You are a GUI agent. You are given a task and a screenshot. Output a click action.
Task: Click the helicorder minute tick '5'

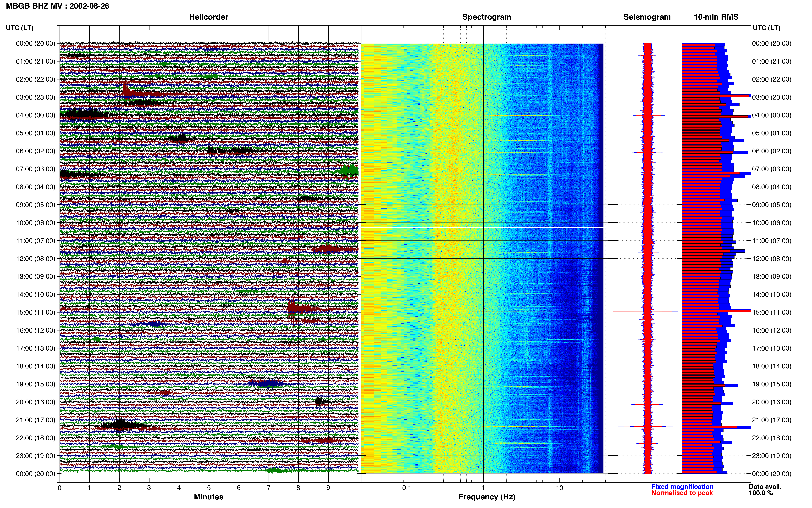pos(209,488)
